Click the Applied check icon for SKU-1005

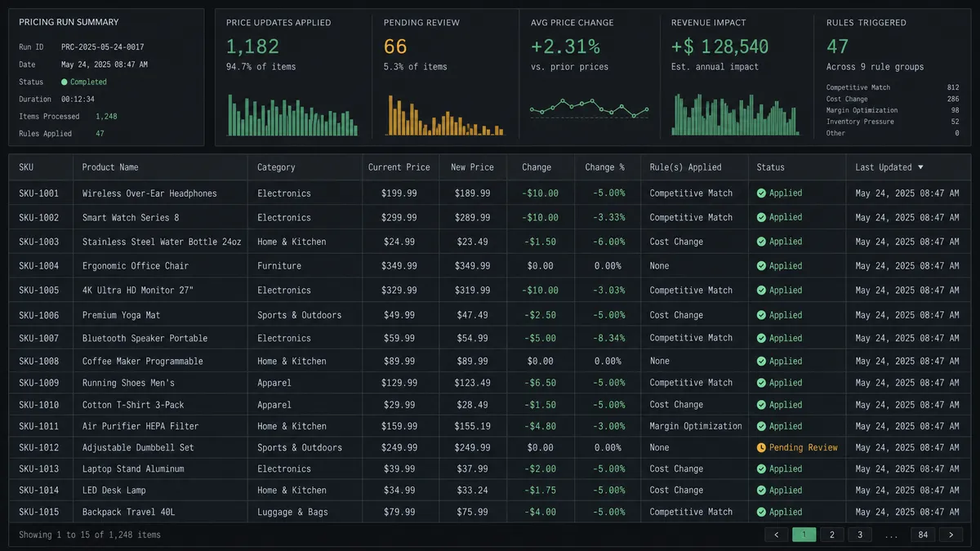click(761, 291)
